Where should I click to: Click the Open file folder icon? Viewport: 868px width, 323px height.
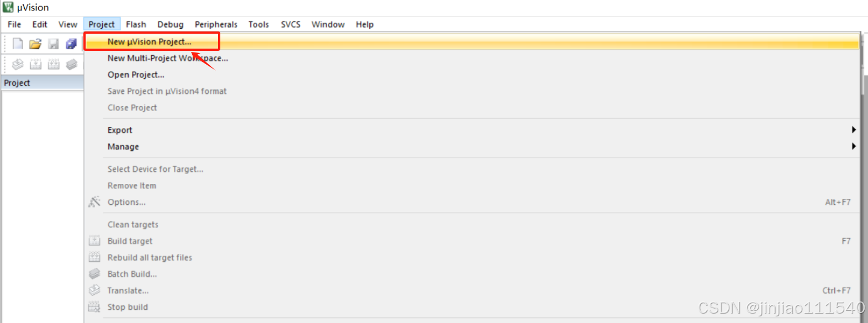pyautogui.click(x=35, y=44)
